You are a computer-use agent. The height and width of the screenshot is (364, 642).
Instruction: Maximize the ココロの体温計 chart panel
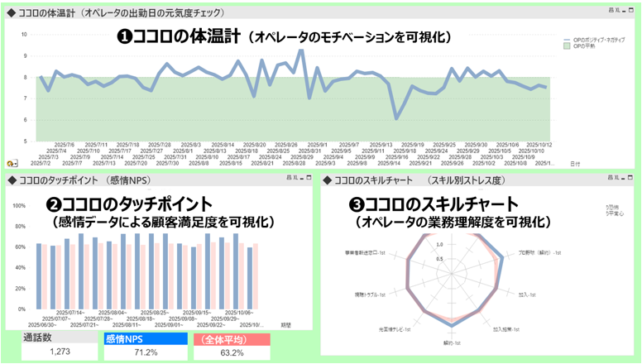point(631,10)
